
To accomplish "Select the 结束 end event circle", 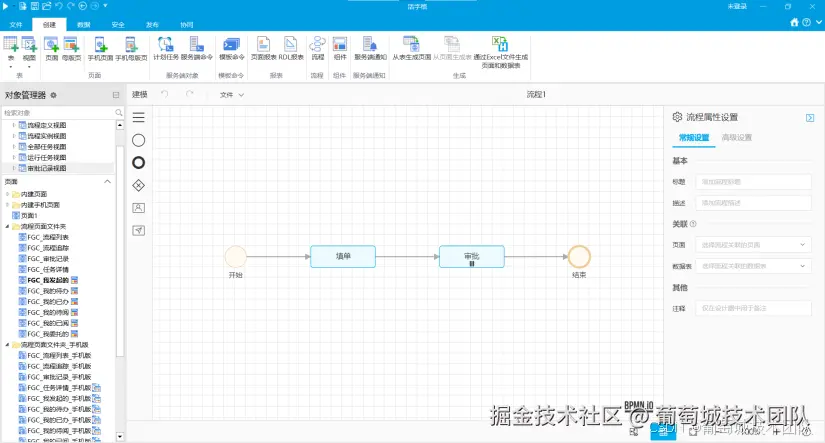I will [x=579, y=256].
